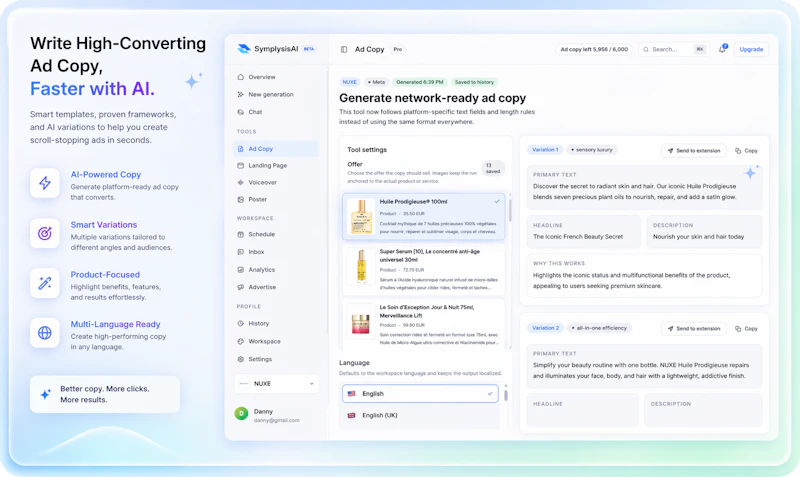The height and width of the screenshot is (477, 800).
Task: Click the Ad copy left 5,956 / 6,000 counter
Action: pos(594,49)
